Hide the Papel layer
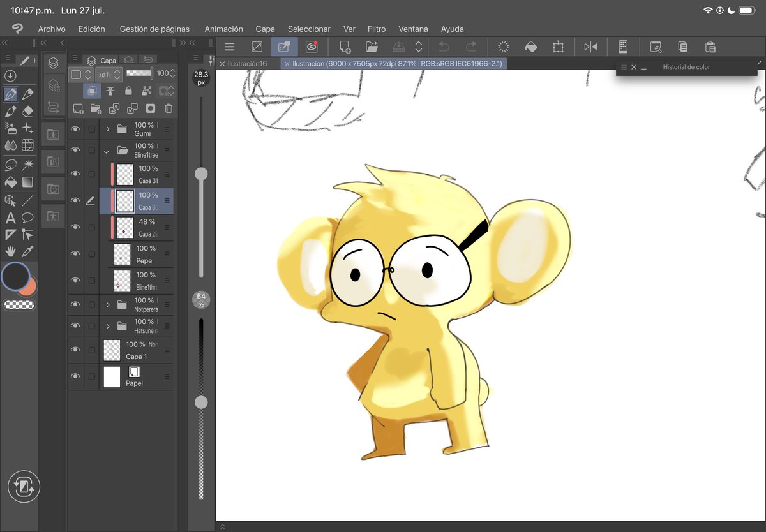Viewport: 766px width, 532px height. (x=75, y=376)
